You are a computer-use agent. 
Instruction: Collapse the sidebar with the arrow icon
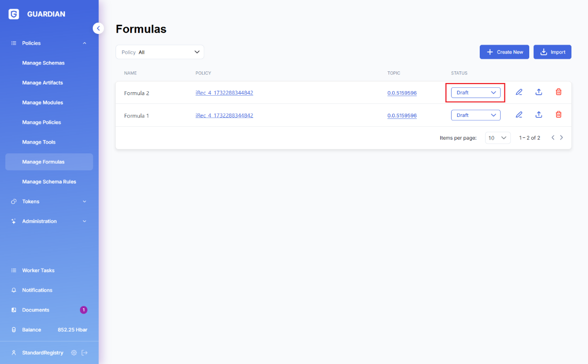(x=99, y=29)
